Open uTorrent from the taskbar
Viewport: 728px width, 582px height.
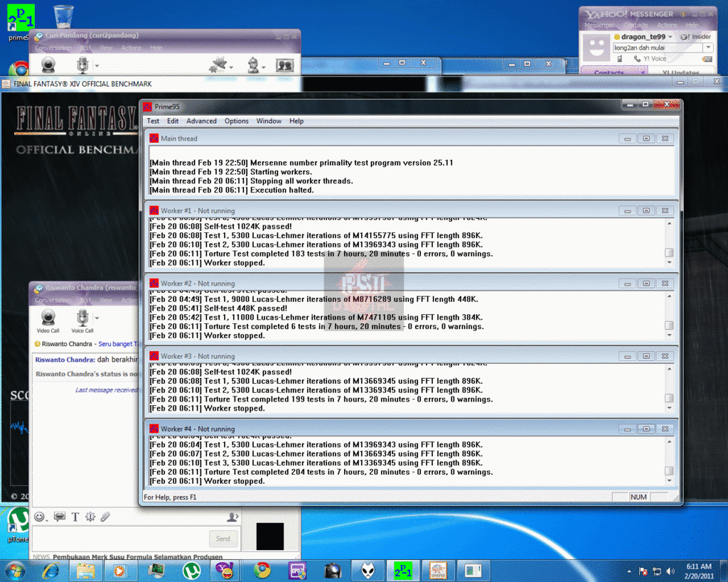[x=191, y=571]
